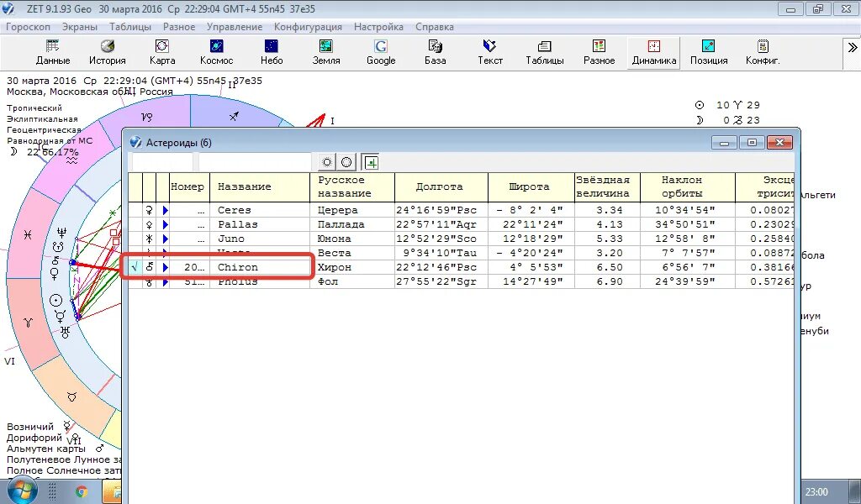861x504 pixels.
Task: Open the Экраны menu
Action: point(80,27)
